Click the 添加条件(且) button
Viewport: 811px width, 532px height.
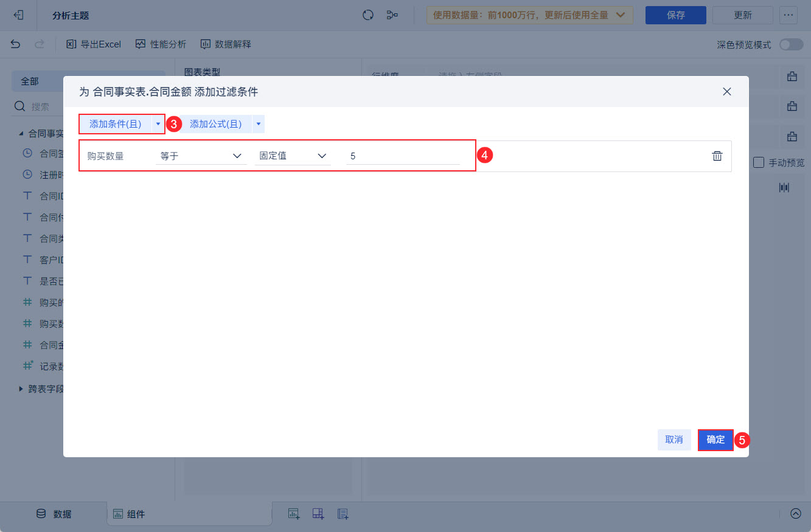[116, 124]
